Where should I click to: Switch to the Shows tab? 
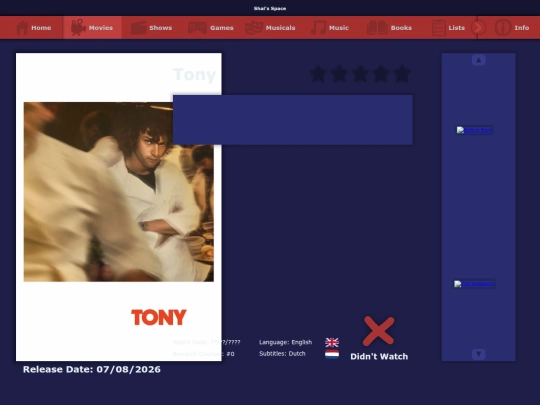pos(151,28)
